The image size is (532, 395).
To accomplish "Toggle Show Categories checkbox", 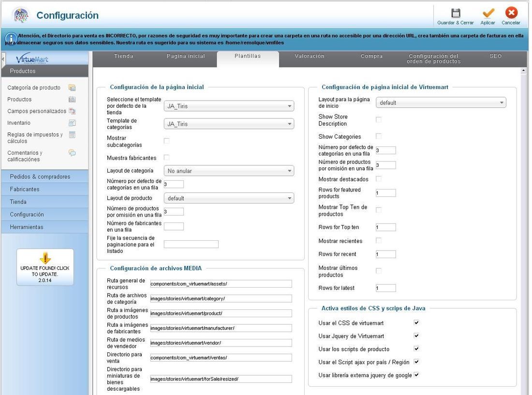I will tap(379, 136).
